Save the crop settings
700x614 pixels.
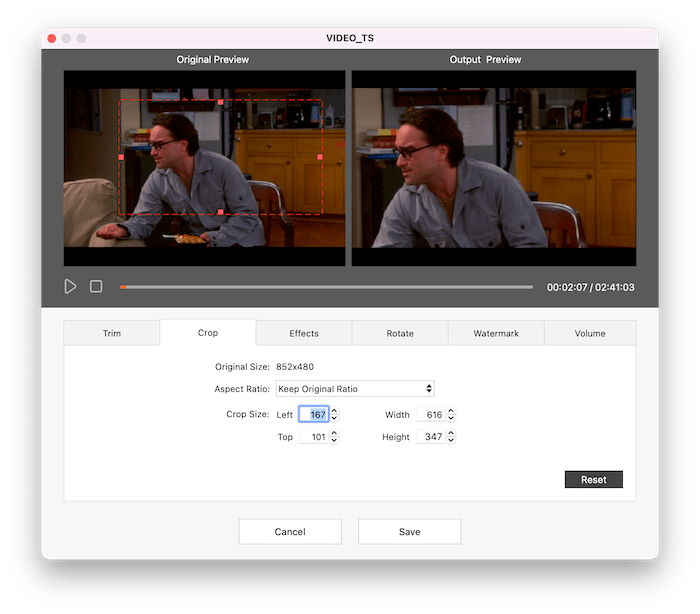[x=409, y=532]
